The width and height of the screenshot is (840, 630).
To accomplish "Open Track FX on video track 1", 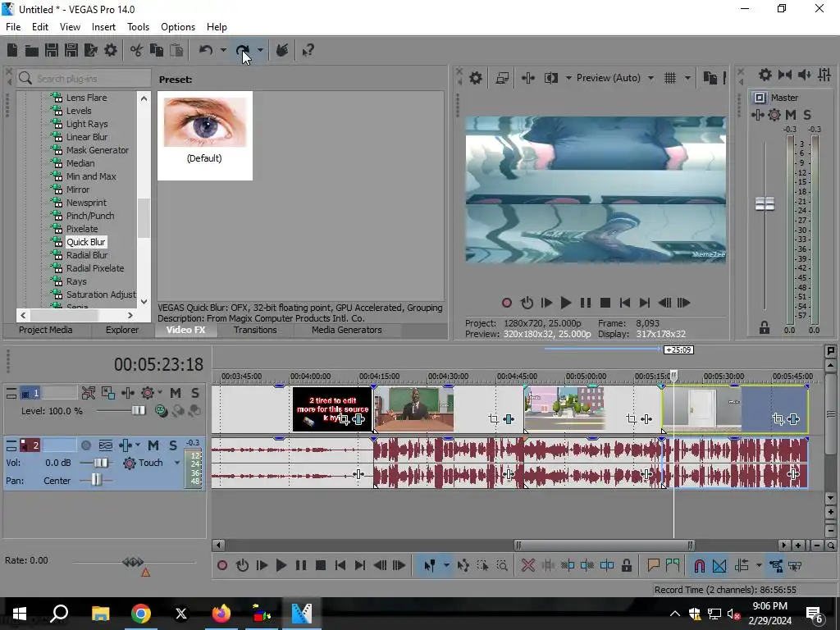I will 127,393.
